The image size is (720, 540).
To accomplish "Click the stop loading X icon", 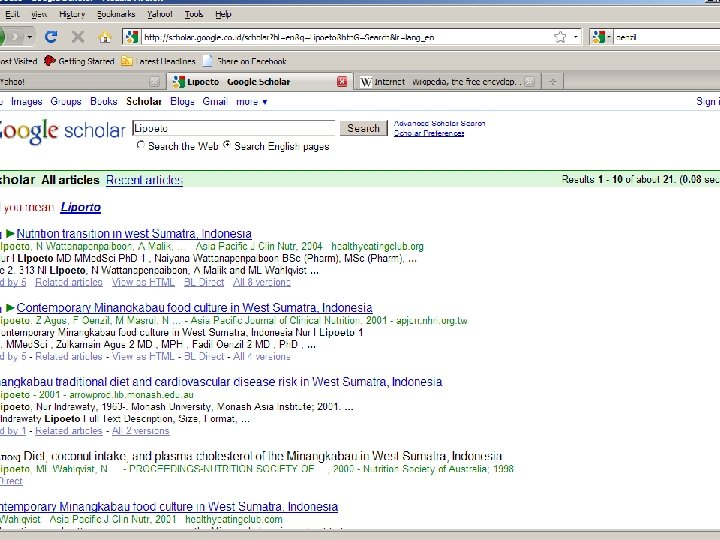I will pos(78,37).
